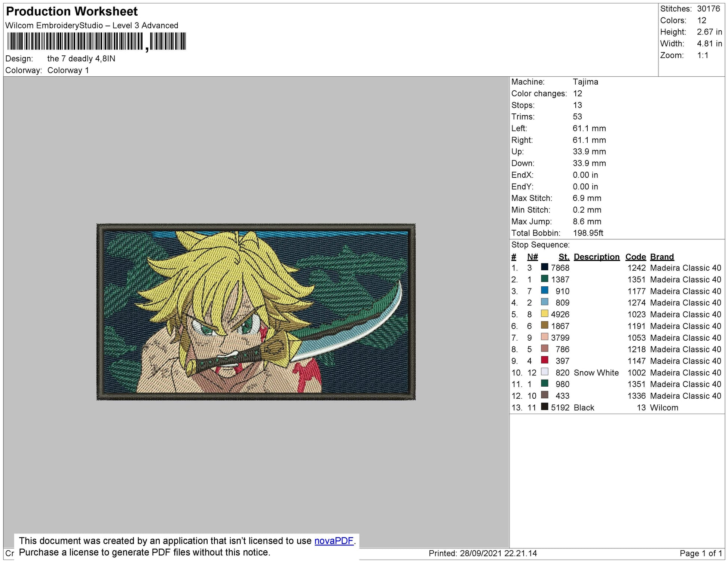This screenshot has width=728, height=563.
Task: Click the EndX value '0.00 in'
Action: click(585, 175)
